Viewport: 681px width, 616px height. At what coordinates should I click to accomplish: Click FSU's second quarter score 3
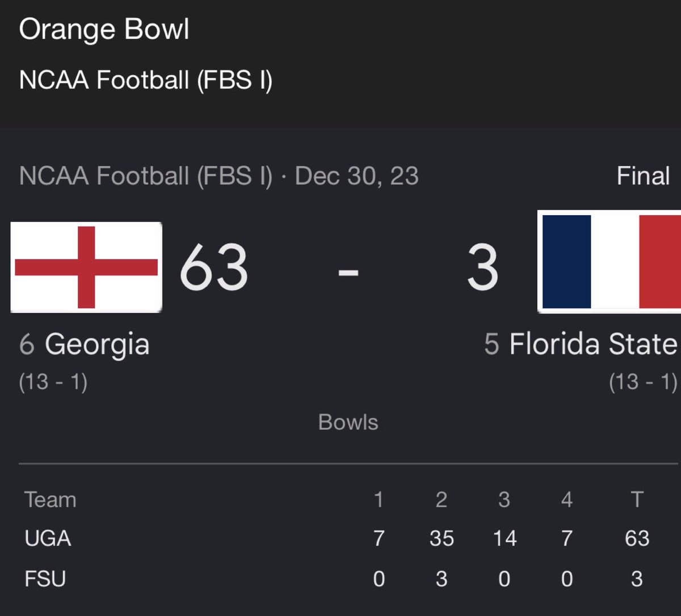[x=442, y=579]
